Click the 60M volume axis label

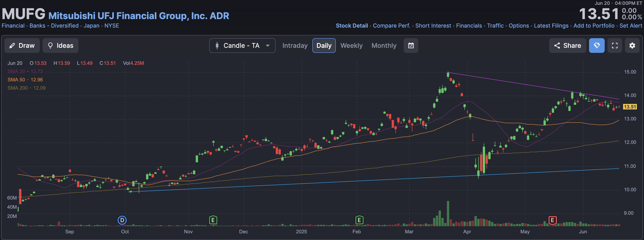click(x=12, y=198)
